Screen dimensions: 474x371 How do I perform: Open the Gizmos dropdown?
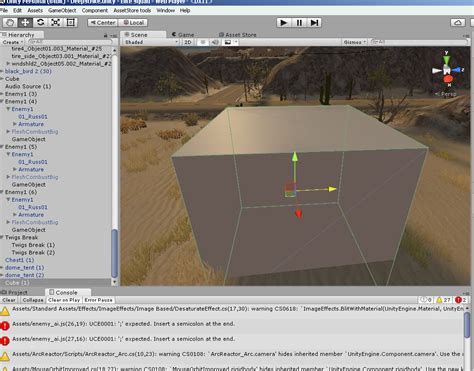coord(355,42)
